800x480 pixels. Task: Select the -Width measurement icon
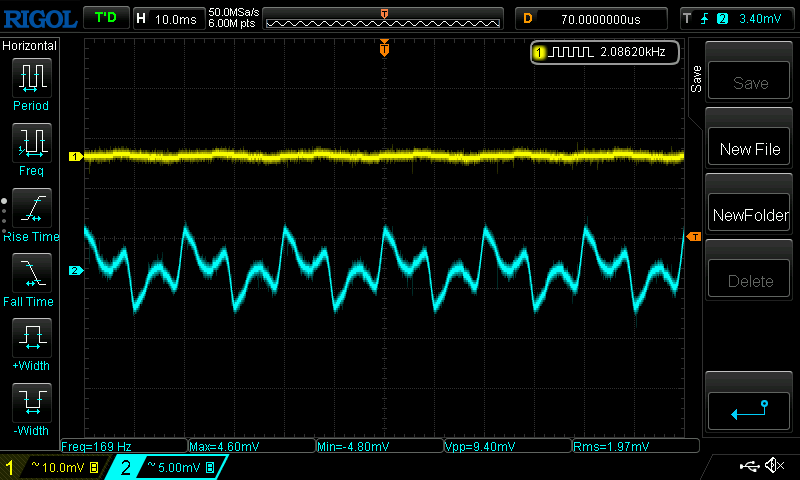pos(32,402)
